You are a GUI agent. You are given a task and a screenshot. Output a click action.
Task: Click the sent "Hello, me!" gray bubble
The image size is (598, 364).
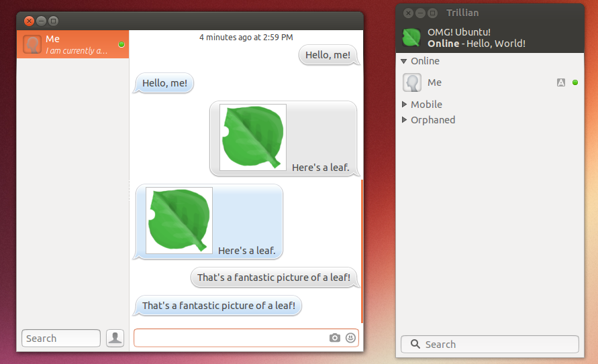(x=328, y=55)
